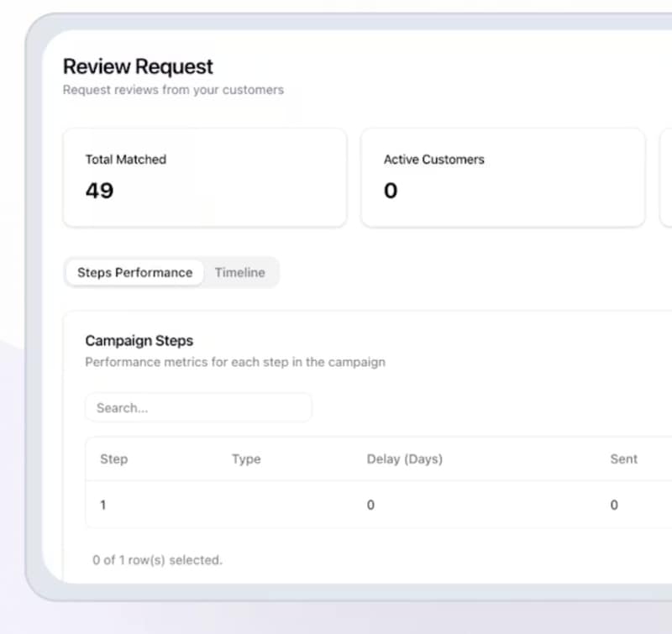The height and width of the screenshot is (634, 672).
Task: Click the Search input in Campaign Steps
Action: pyautogui.click(x=198, y=408)
